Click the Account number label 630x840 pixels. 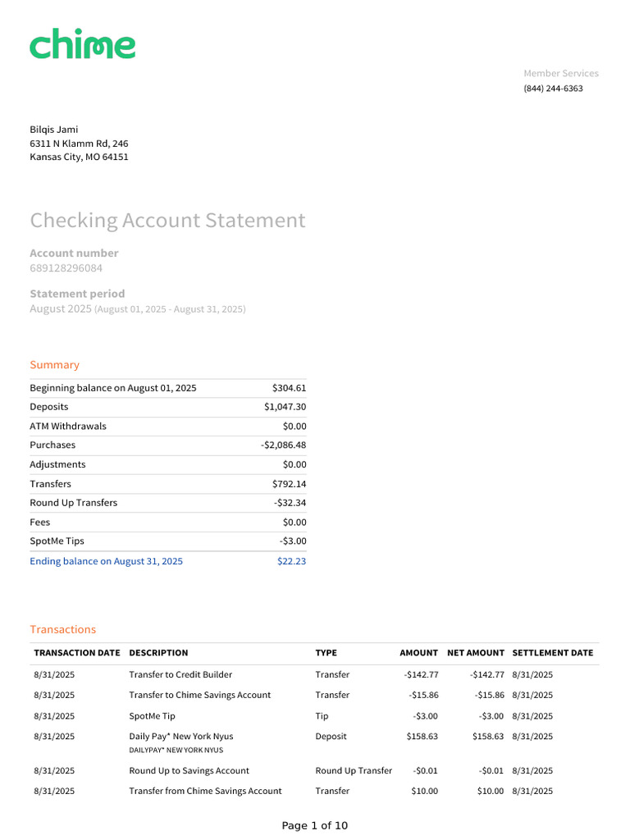pyautogui.click(x=74, y=253)
